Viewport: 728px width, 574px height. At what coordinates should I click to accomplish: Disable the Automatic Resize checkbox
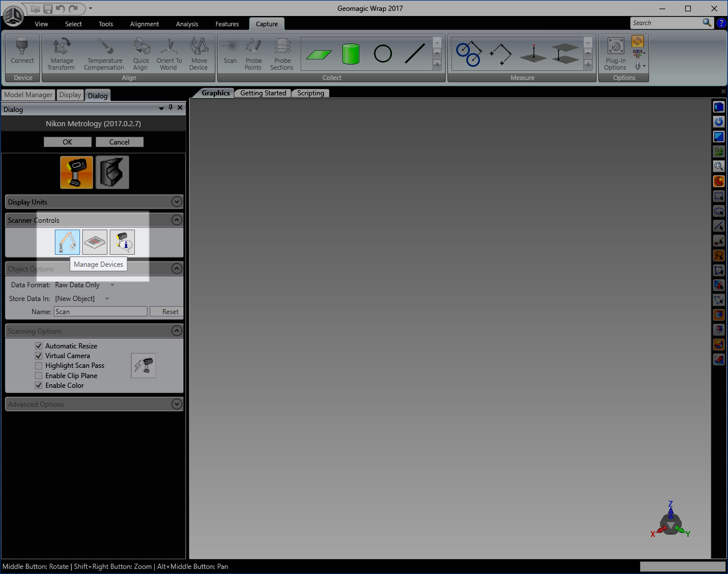pyautogui.click(x=38, y=346)
